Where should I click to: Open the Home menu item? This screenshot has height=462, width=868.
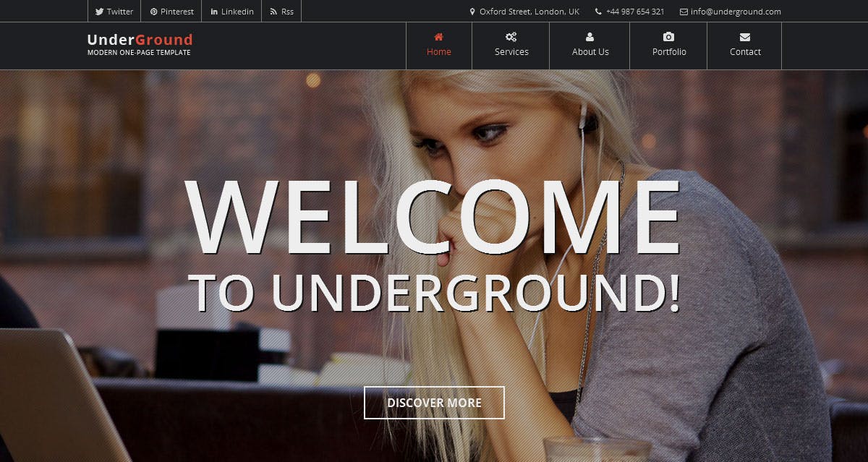tap(439, 52)
